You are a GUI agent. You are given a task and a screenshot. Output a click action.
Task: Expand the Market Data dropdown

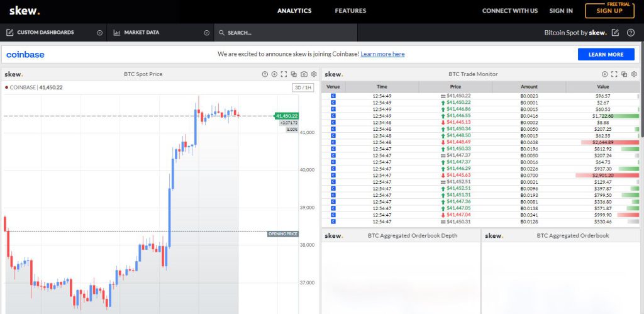click(x=206, y=33)
